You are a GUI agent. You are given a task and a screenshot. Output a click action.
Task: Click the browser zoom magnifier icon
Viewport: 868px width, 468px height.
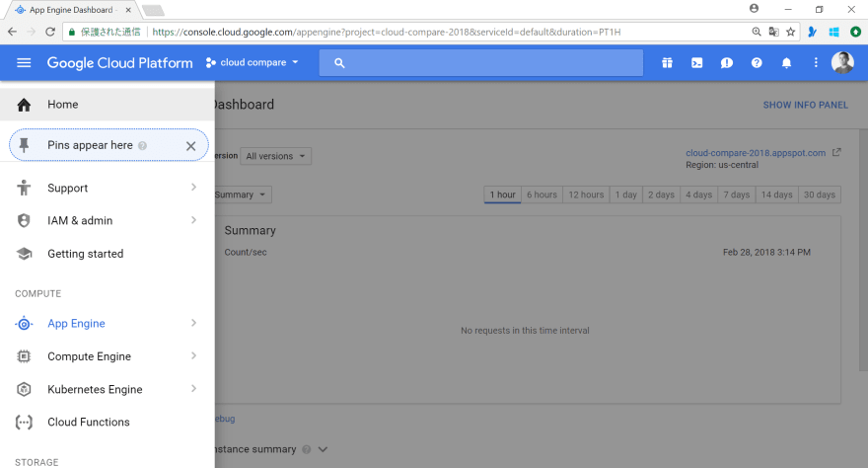pyautogui.click(x=757, y=32)
